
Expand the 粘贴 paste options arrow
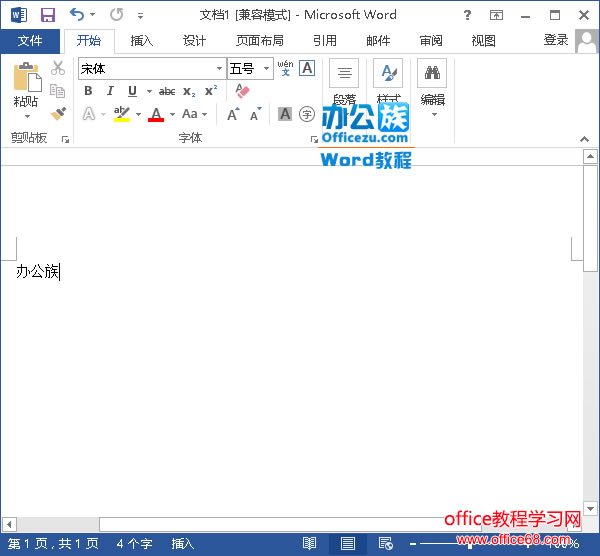pyautogui.click(x=27, y=116)
